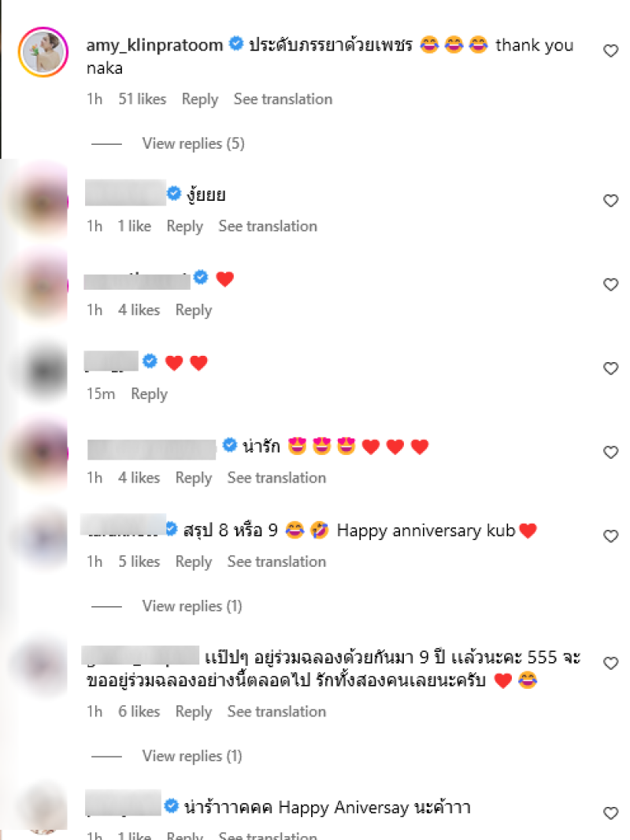See translation of the น่ารัก comment

pos(276,477)
